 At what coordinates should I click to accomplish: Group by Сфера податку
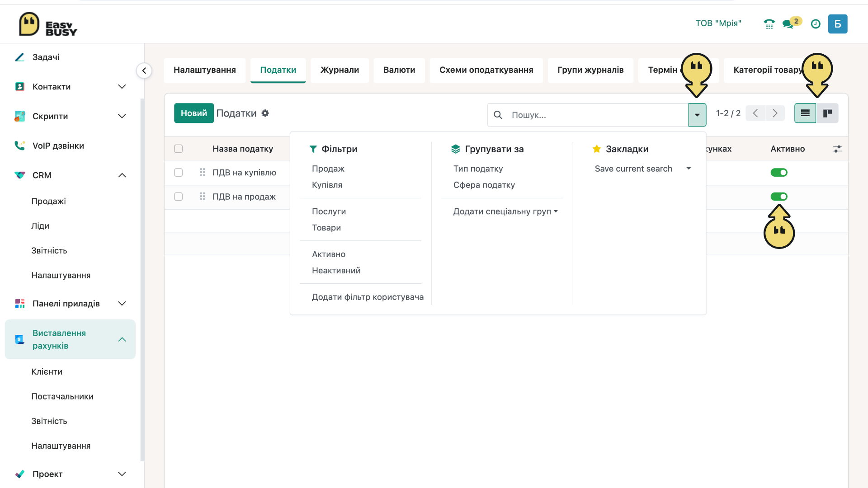pyautogui.click(x=484, y=185)
